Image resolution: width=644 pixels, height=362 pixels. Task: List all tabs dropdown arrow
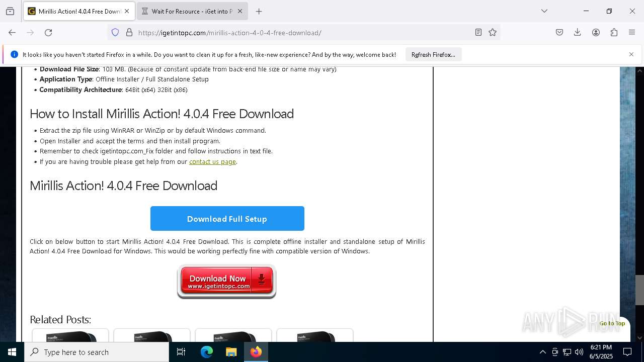pos(544,11)
